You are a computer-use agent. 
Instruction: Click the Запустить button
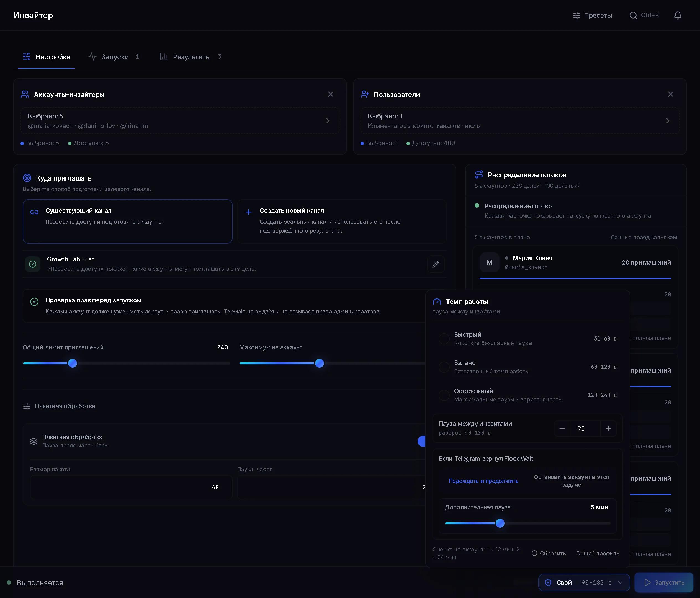[x=664, y=582]
